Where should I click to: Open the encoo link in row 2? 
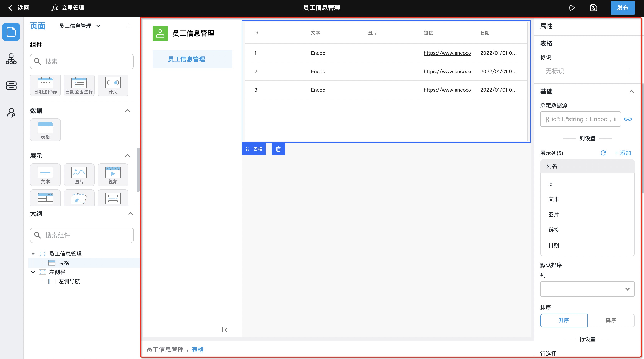(x=447, y=71)
